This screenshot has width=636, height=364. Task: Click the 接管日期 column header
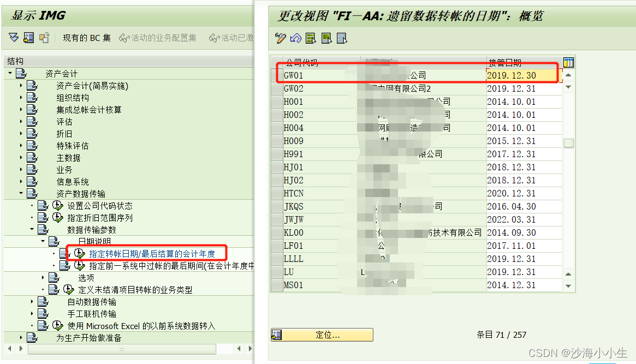524,62
